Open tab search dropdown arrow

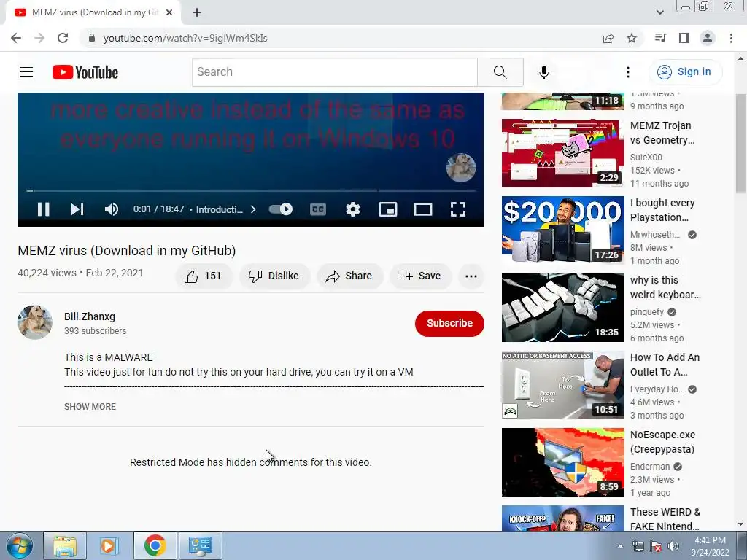click(659, 12)
